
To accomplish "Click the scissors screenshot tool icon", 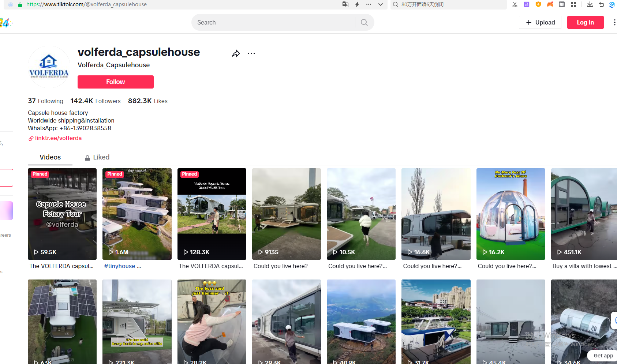I will pos(515,4).
